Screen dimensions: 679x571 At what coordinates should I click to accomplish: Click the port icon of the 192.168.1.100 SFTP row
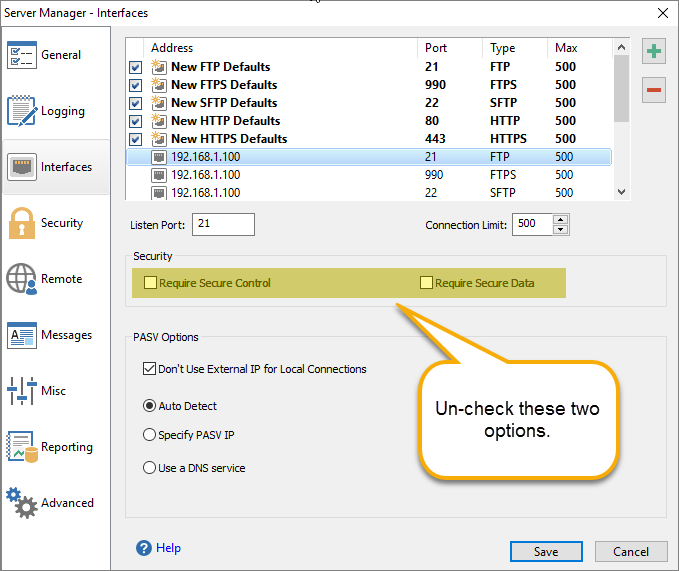pyautogui.click(x=159, y=193)
